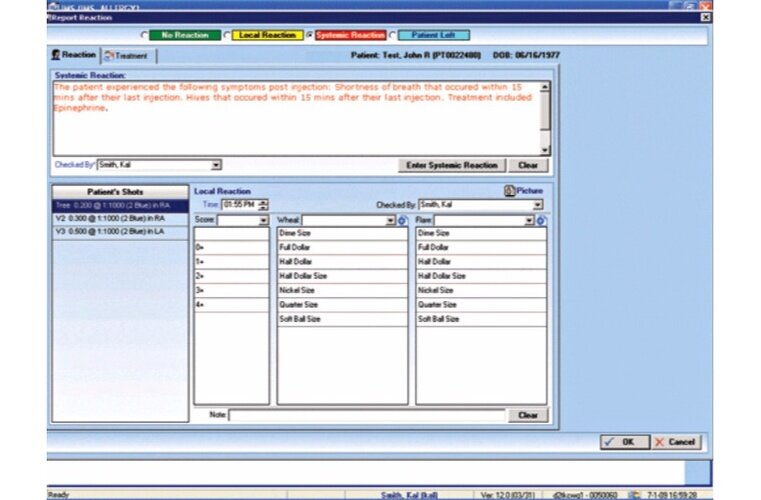
Task: Open Systemic Reaction Checked By dropdown
Action: pyautogui.click(x=217, y=165)
